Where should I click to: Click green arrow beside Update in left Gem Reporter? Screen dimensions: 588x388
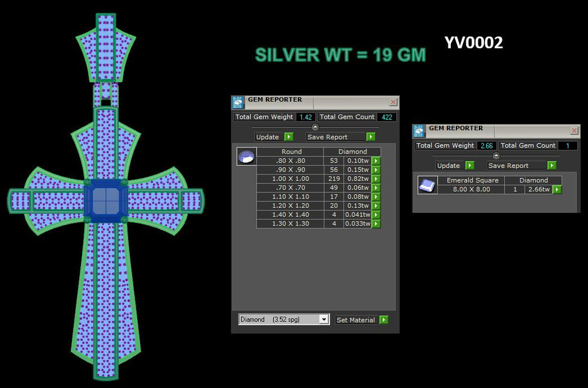[x=289, y=137]
